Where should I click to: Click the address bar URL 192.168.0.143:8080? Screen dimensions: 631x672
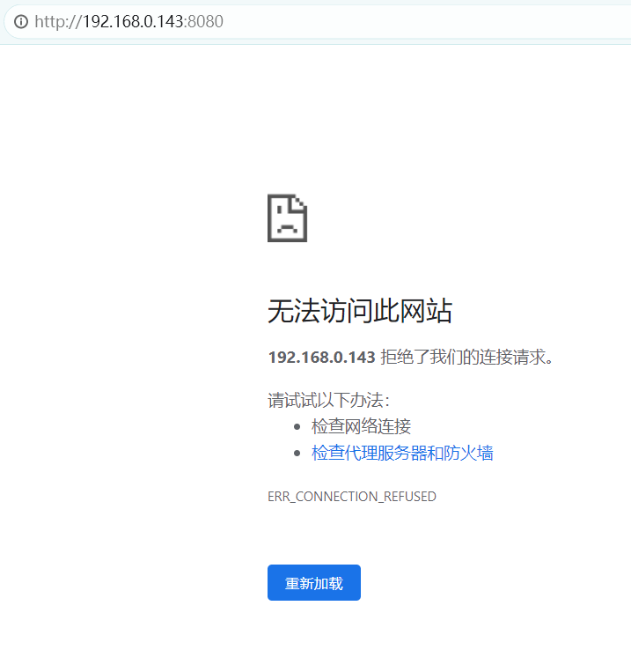tap(129, 21)
